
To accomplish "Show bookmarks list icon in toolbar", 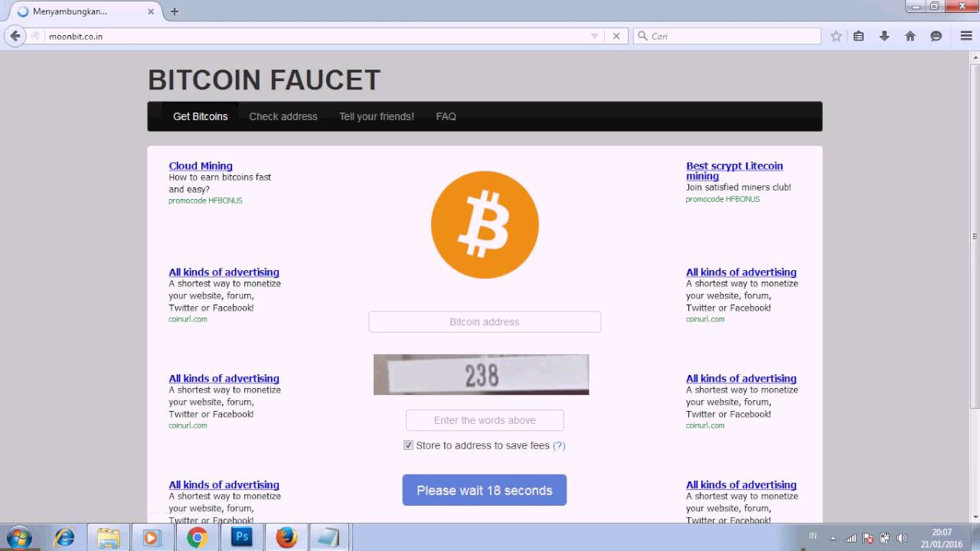I will point(859,36).
